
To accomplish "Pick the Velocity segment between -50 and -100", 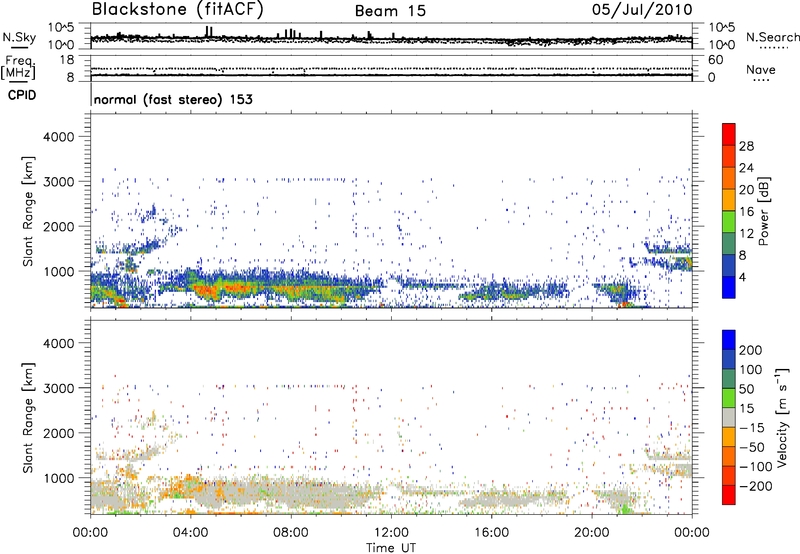I will [729, 456].
